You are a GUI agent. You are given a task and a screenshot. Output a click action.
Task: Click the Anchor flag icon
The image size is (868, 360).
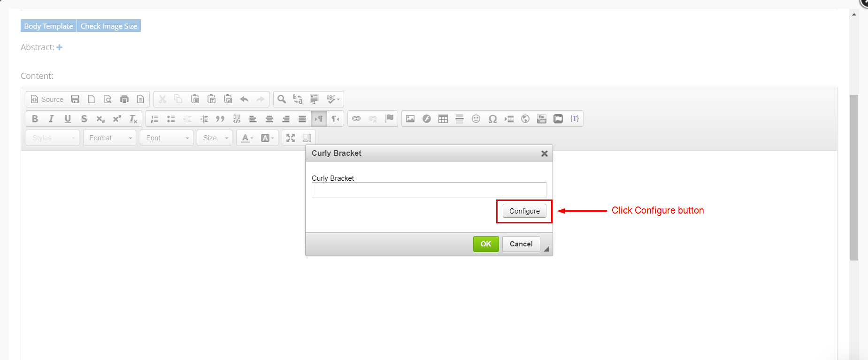[389, 119]
